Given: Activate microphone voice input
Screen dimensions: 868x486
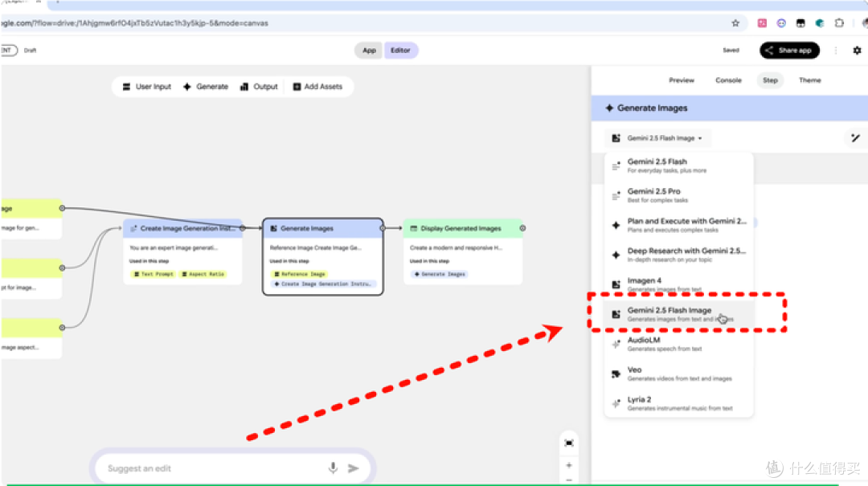Looking at the screenshot, I should pos(333,468).
